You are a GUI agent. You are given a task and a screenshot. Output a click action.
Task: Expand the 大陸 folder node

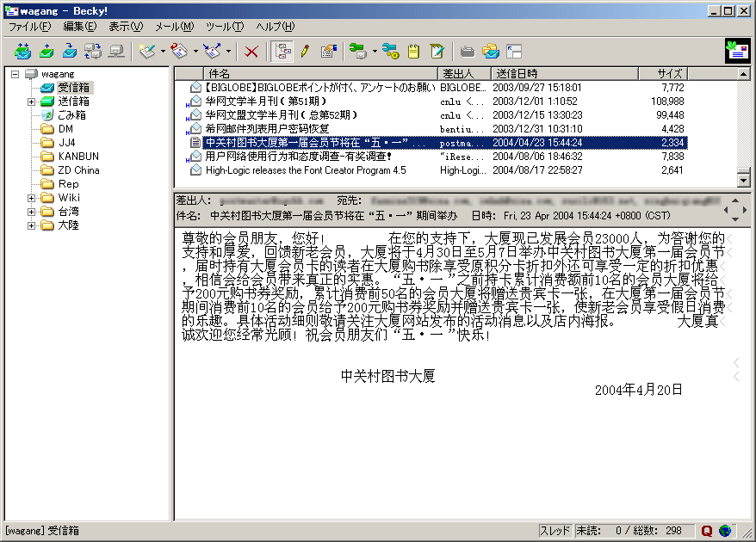[x=32, y=225]
